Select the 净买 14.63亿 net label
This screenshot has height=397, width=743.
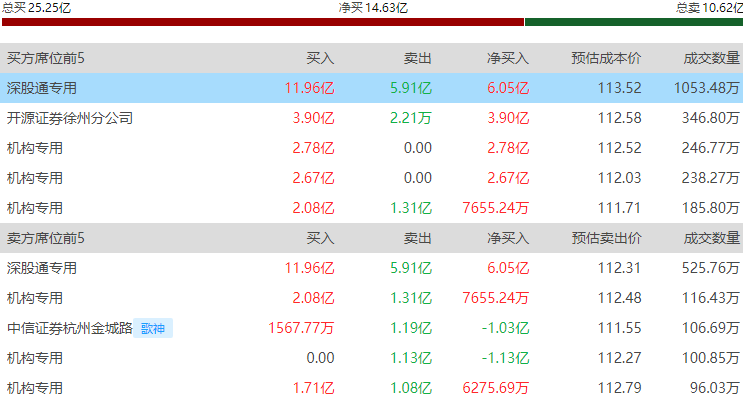[373, 7]
